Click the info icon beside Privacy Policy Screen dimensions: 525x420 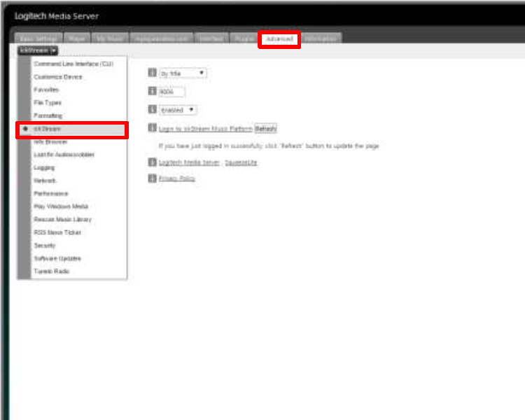[152, 178]
